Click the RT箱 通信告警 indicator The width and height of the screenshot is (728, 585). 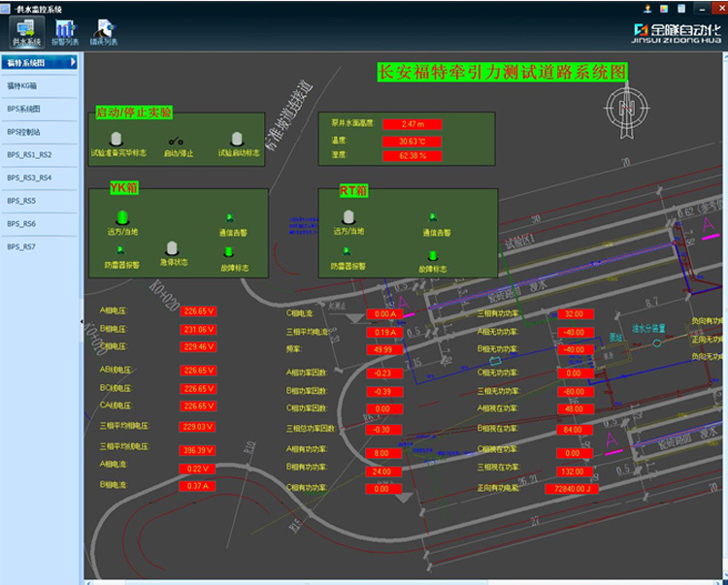(x=433, y=217)
